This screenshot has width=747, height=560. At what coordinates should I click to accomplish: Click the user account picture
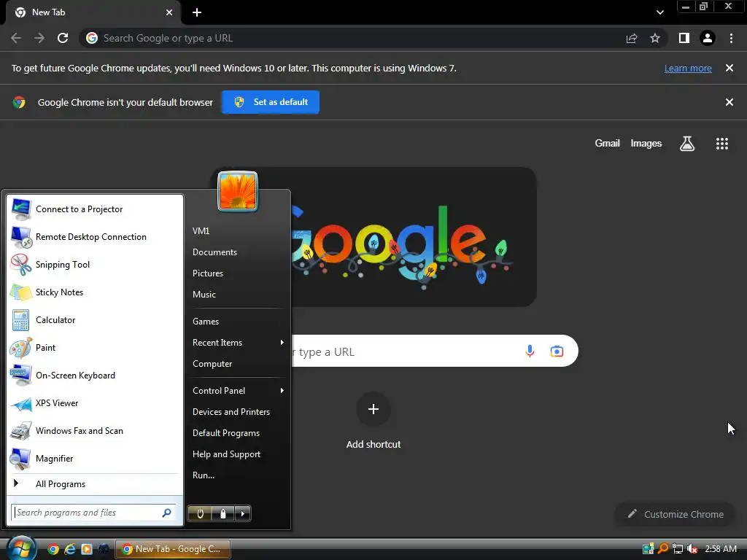[x=238, y=191]
